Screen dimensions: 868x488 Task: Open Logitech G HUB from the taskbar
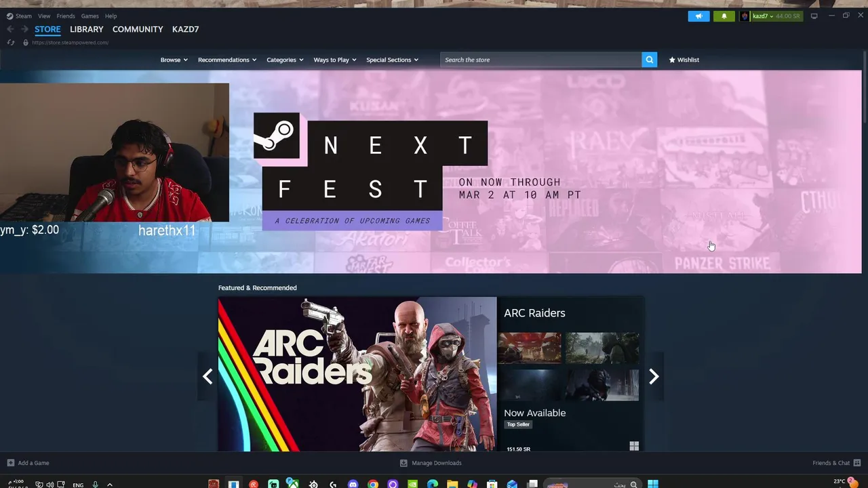coord(333,484)
